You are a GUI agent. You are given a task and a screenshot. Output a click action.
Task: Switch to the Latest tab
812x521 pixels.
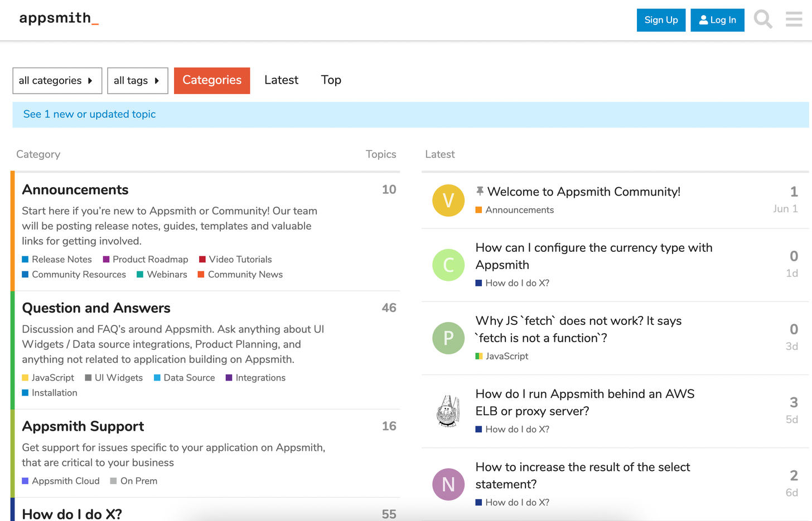click(x=281, y=80)
